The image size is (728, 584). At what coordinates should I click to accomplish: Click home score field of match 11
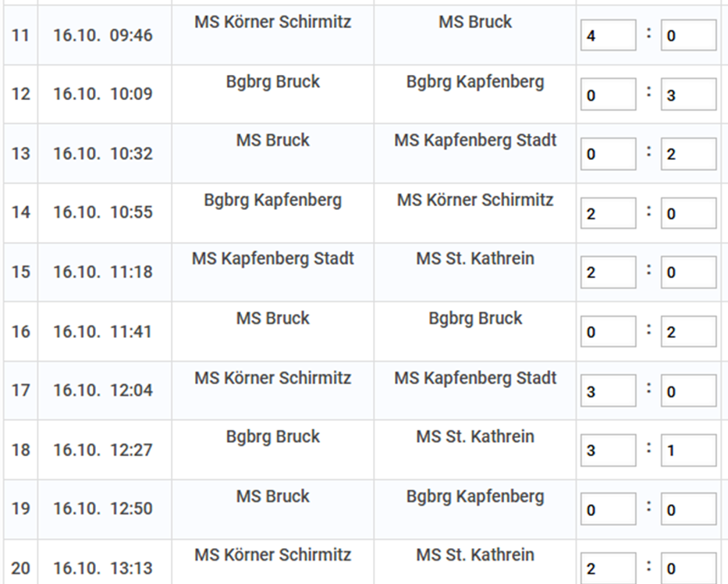(608, 35)
